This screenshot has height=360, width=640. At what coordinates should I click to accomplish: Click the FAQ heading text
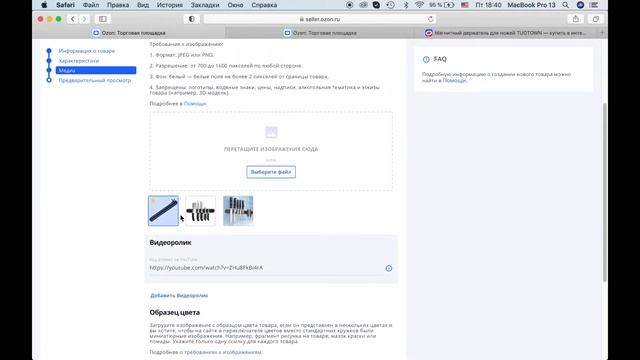pos(440,59)
